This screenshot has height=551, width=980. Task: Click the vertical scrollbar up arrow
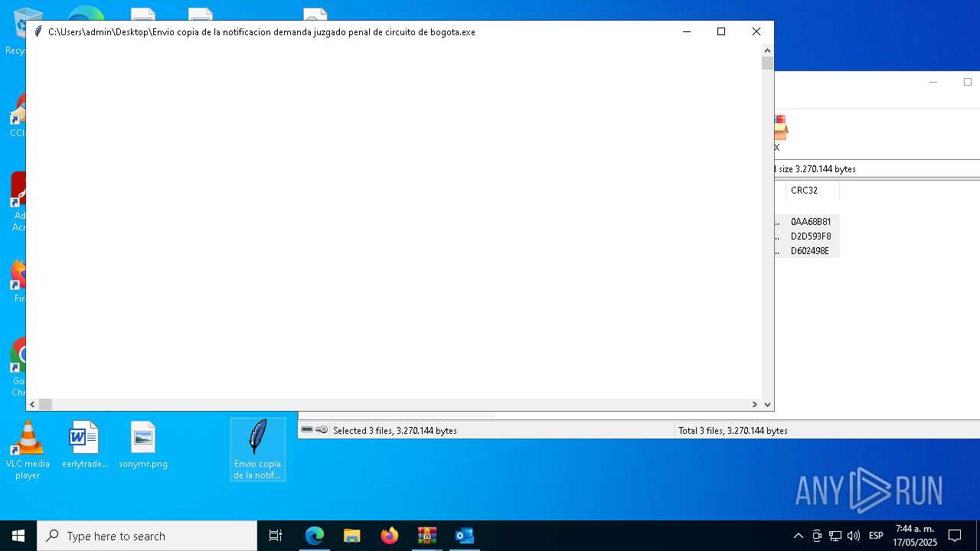coord(768,51)
